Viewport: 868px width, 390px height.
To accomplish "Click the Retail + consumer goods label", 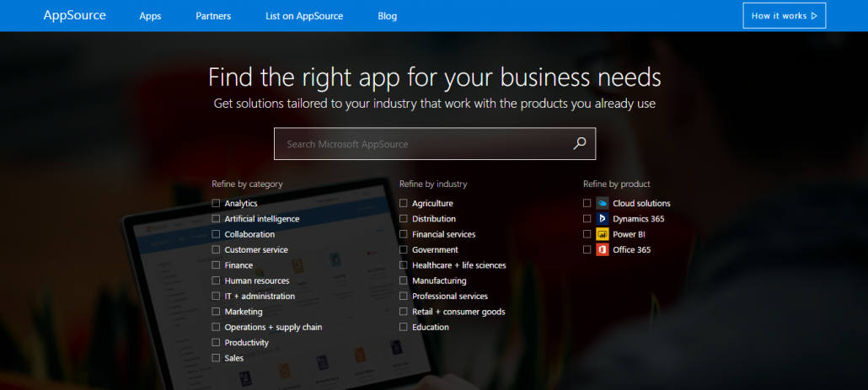I will 458,312.
